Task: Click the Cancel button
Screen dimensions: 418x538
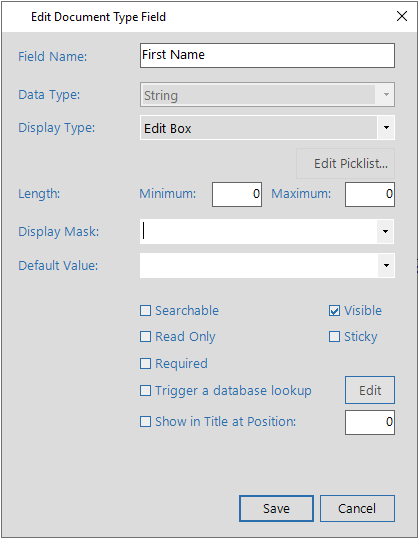Action: point(357,508)
